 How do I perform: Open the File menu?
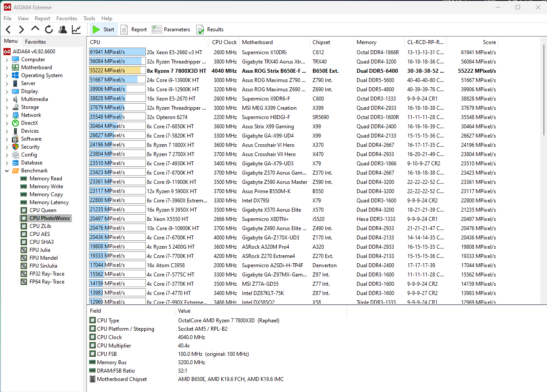point(7,19)
